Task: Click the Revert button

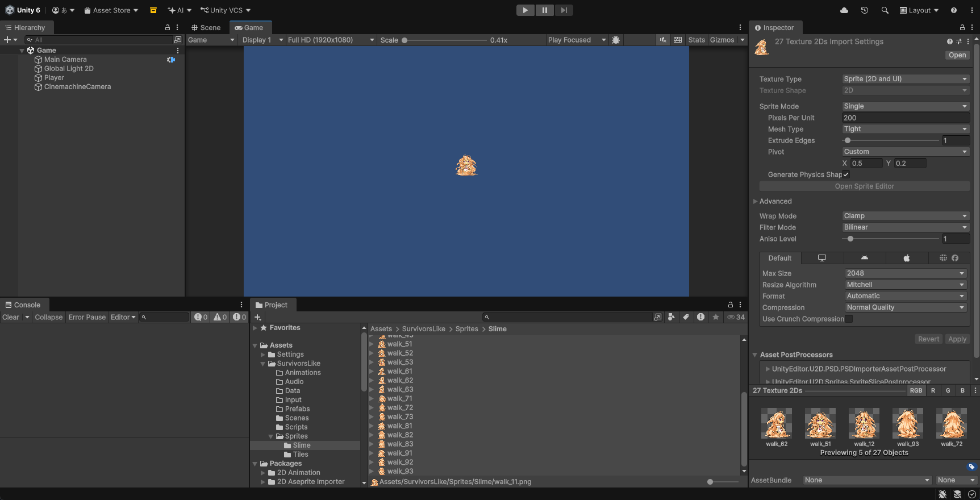Action: (x=929, y=339)
